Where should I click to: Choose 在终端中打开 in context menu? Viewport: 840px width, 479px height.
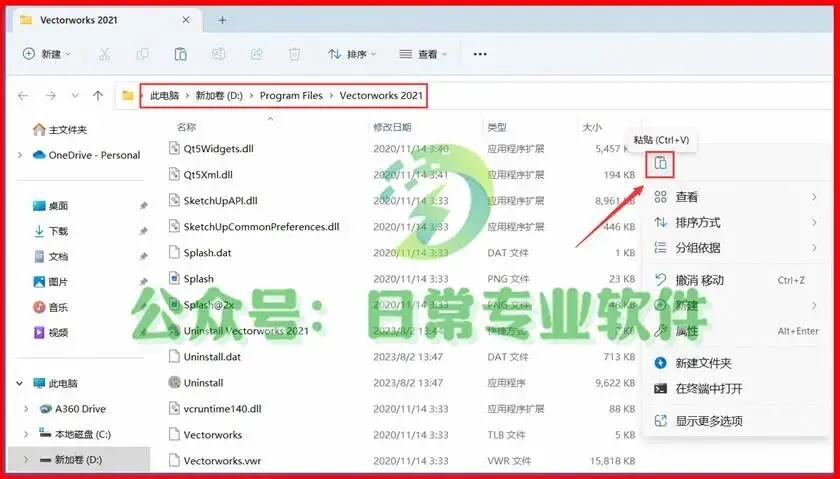[x=736, y=389]
